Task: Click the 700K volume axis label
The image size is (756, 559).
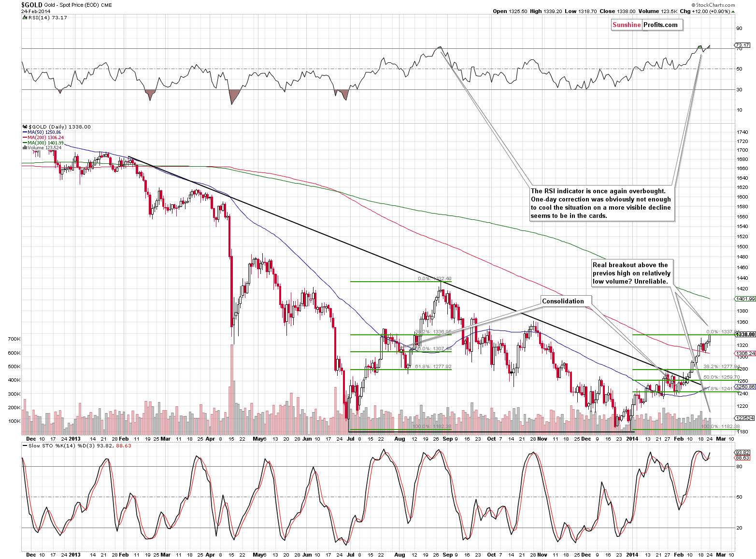Action: 14,339
